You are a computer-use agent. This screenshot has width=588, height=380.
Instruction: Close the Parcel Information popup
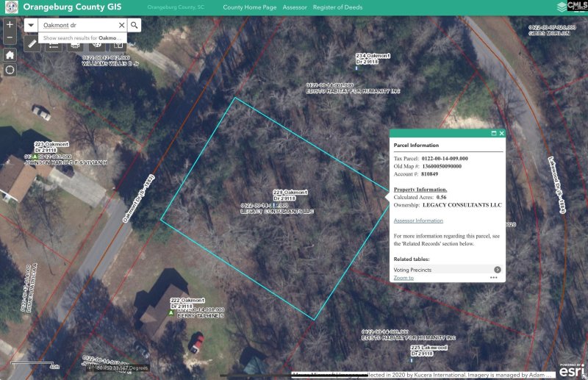point(502,133)
